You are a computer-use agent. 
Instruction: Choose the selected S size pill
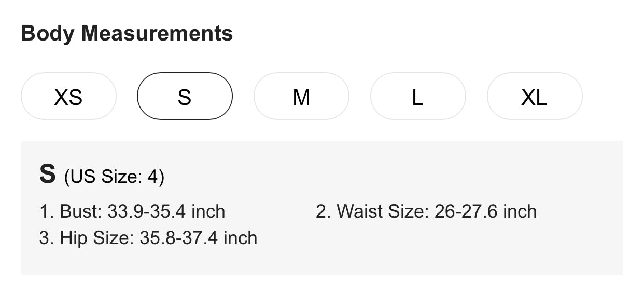tap(185, 97)
